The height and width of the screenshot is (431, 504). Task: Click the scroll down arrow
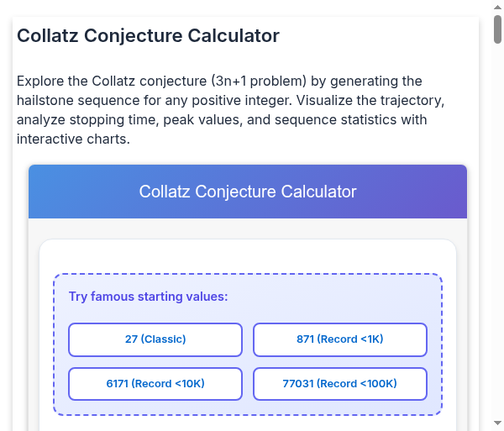tap(497, 423)
